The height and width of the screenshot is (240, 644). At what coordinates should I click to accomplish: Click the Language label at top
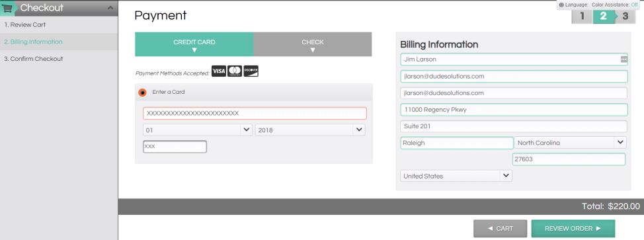click(x=577, y=5)
